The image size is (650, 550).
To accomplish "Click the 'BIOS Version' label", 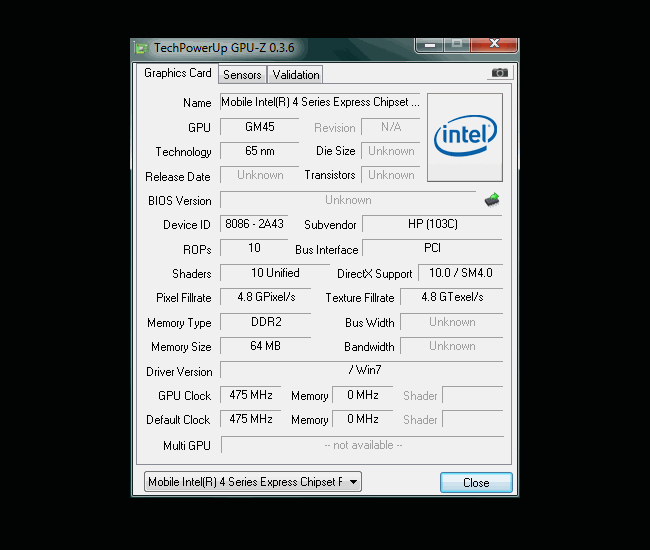I will point(179,201).
